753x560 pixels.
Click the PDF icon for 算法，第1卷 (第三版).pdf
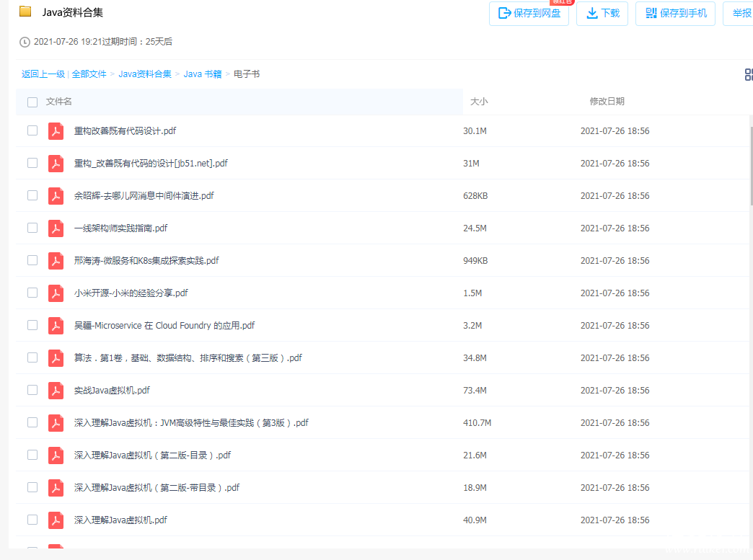pos(56,358)
